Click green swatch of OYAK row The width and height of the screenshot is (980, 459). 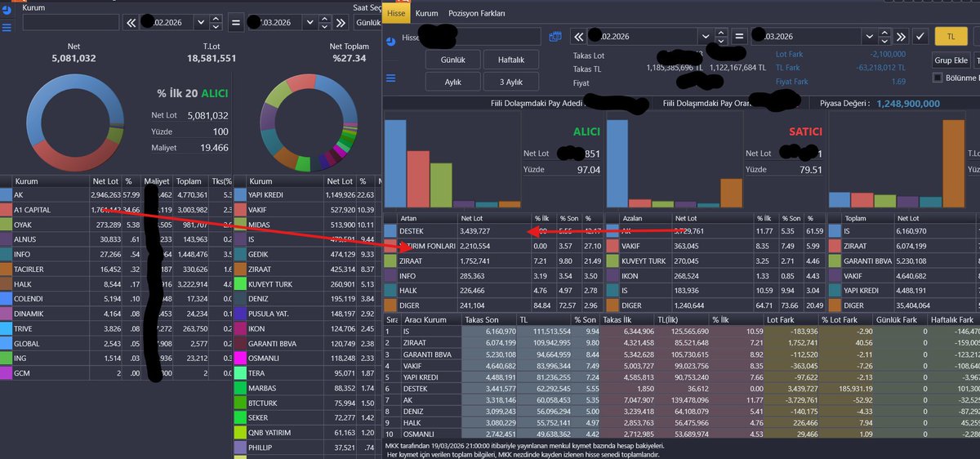(x=6, y=225)
